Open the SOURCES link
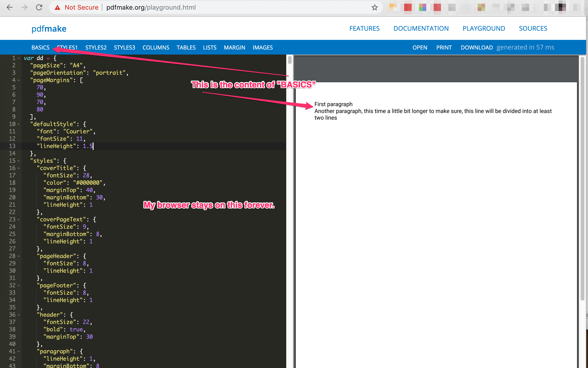This screenshot has width=588, height=368. point(533,28)
